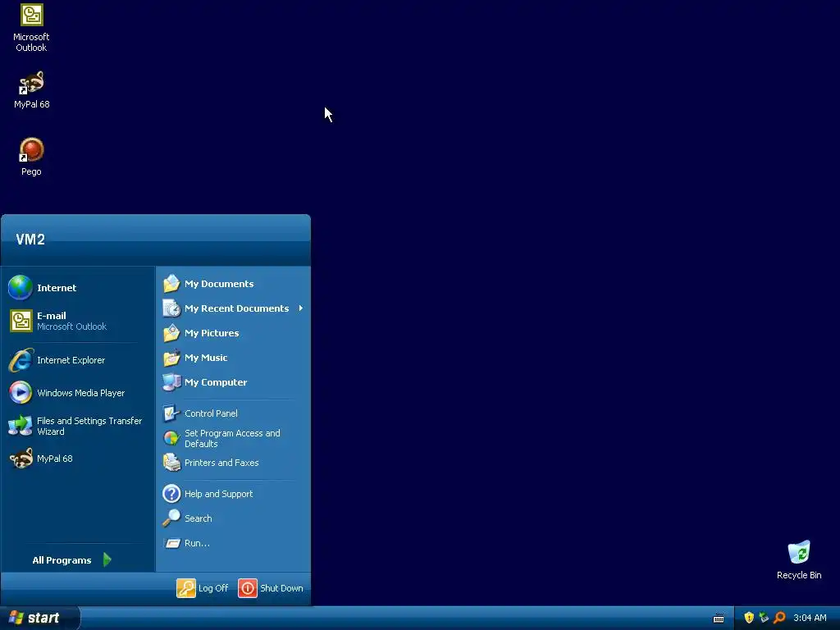The width and height of the screenshot is (840, 630).
Task: Open E-mail Microsoft Outlook in Start menu
Action: [x=78, y=321]
